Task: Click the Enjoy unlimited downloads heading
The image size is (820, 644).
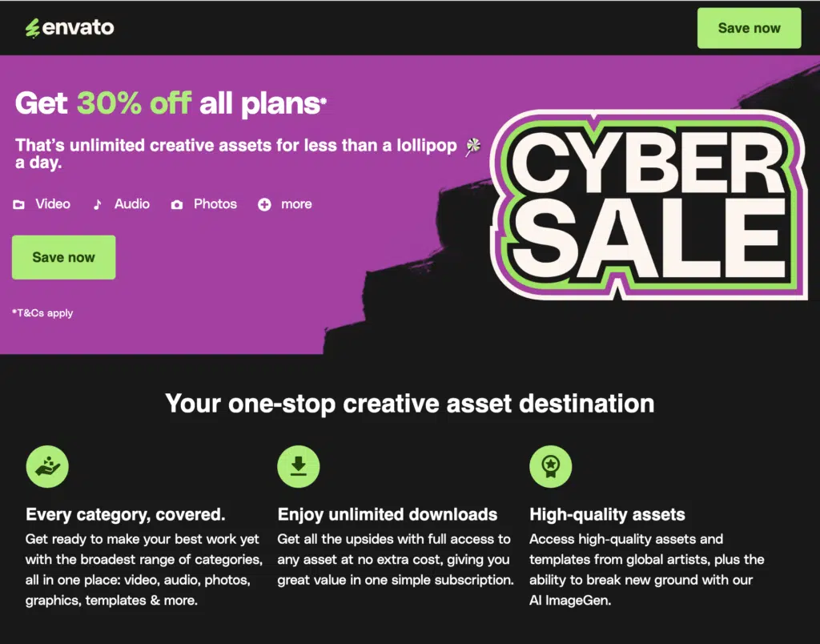Action: coord(388,514)
